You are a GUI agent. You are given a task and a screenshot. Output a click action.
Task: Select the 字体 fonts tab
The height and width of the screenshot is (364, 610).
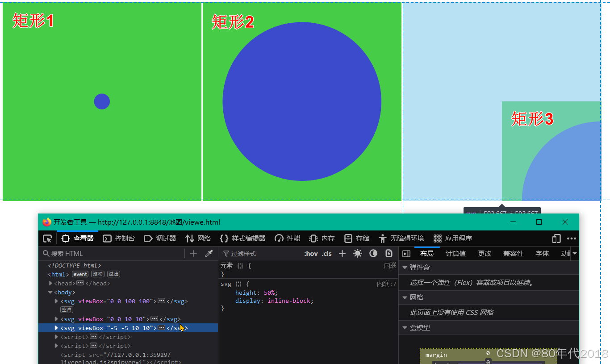coord(542,254)
